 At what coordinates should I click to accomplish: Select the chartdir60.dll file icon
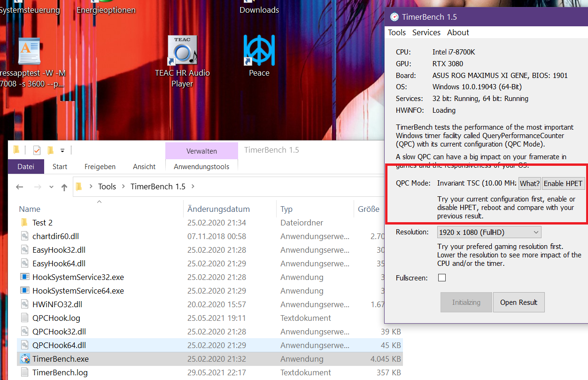[x=25, y=236]
